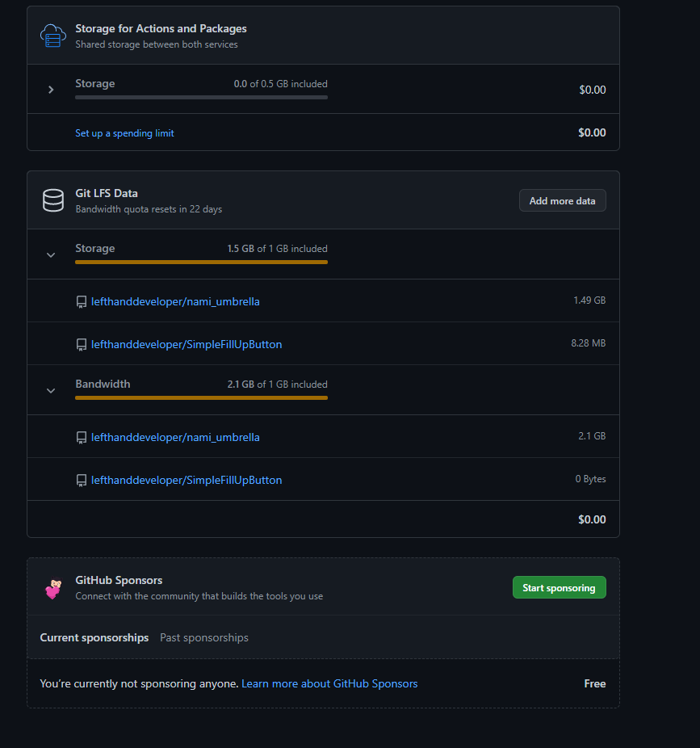Open SimpleFillUpButton repo link under Storage
This screenshot has height=748, width=700.
tap(187, 344)
